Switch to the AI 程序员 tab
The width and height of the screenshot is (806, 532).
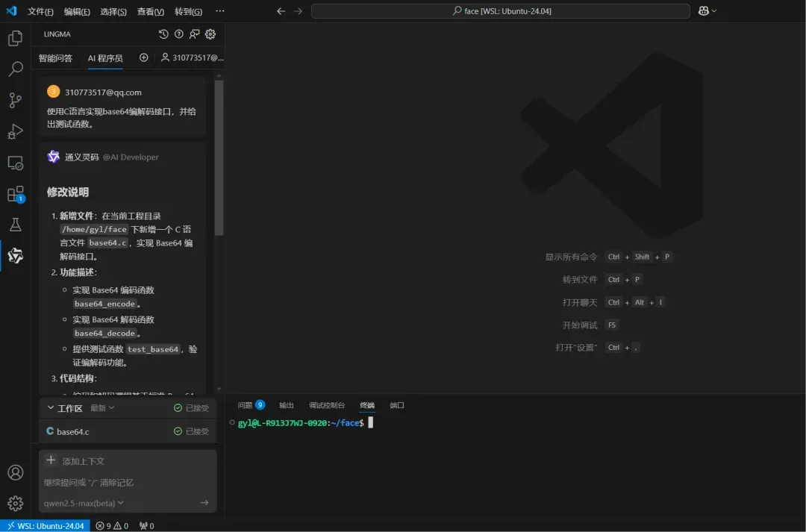105,58
